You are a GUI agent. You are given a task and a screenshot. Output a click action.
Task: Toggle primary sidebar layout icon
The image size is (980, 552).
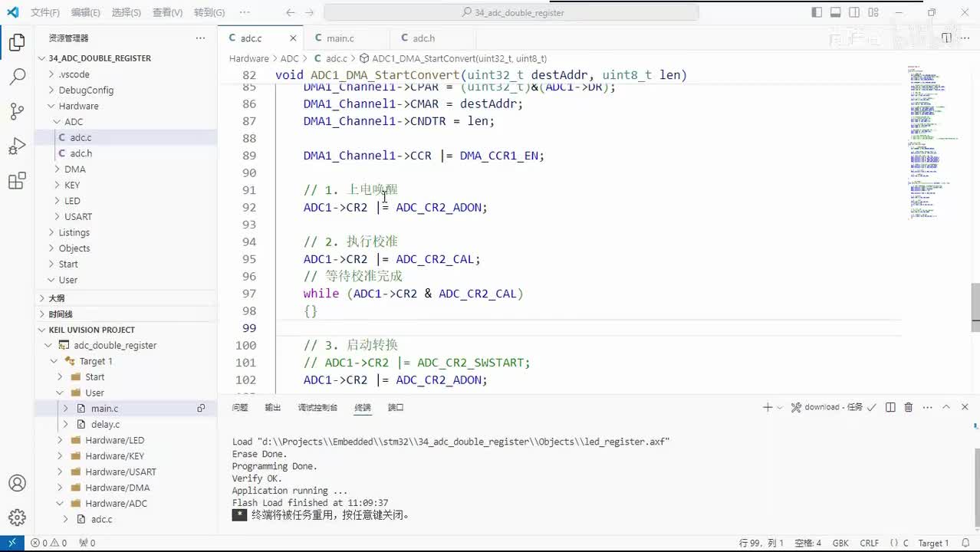(817, 12)
